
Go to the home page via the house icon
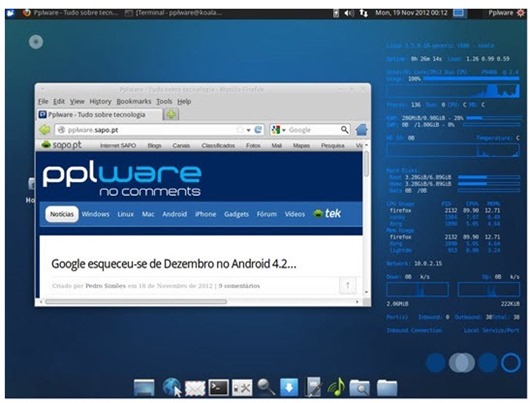pos(361,130)
